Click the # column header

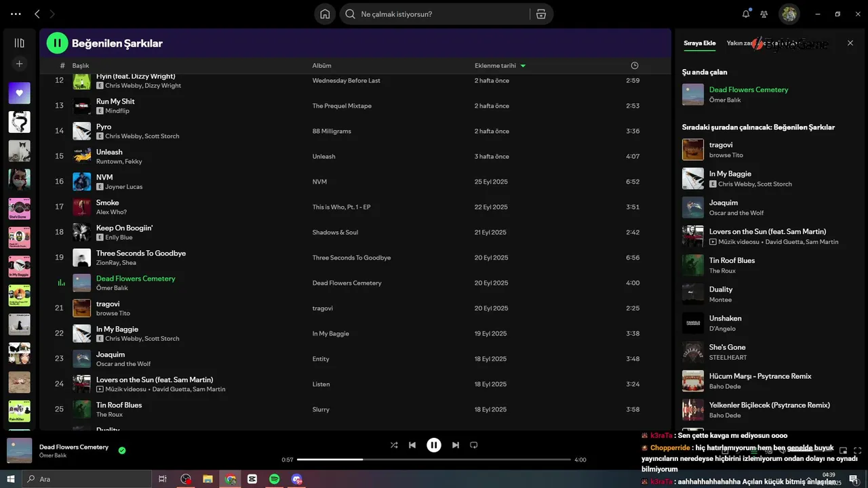click(x=62, y=66)
